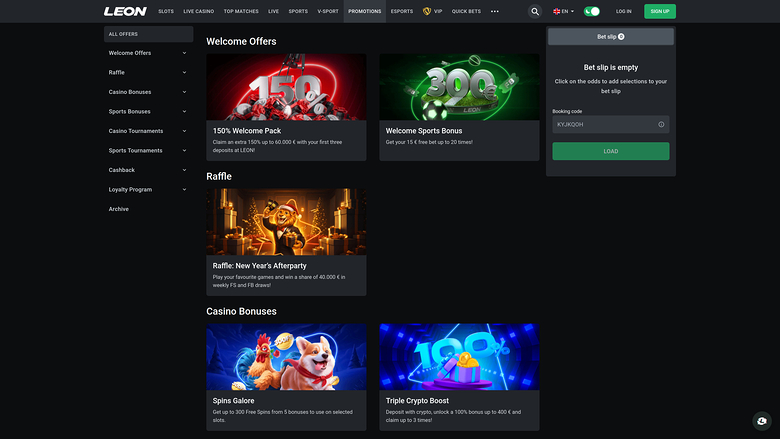The height and width of the screenshot is (439, 780).
Task: Open the search magnifier icon
Action: coord(535,11)
